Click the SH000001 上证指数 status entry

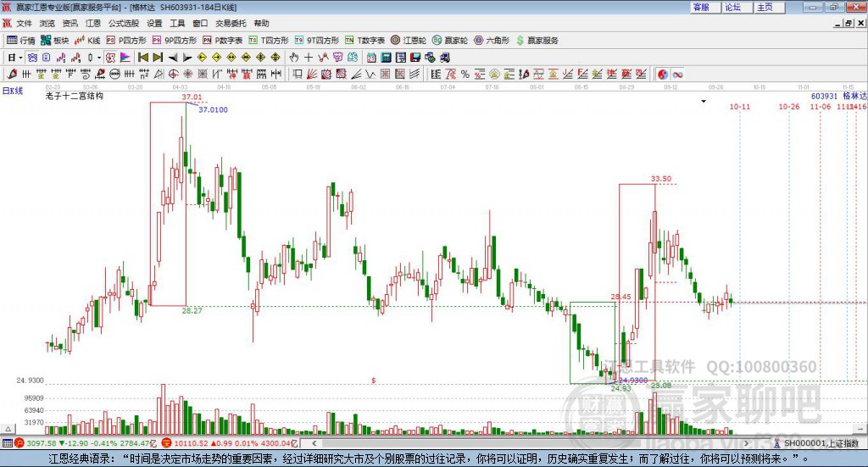816,443
